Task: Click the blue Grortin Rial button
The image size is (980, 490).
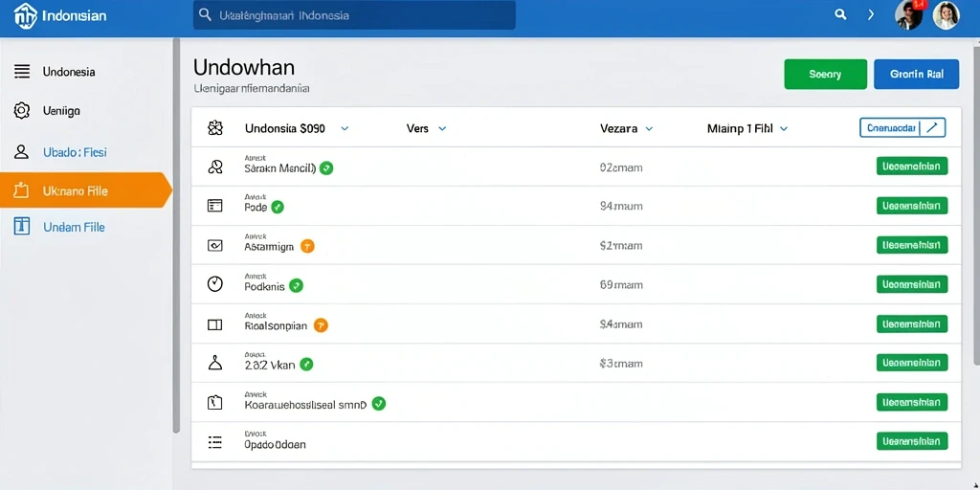Action: coord(916,74)
